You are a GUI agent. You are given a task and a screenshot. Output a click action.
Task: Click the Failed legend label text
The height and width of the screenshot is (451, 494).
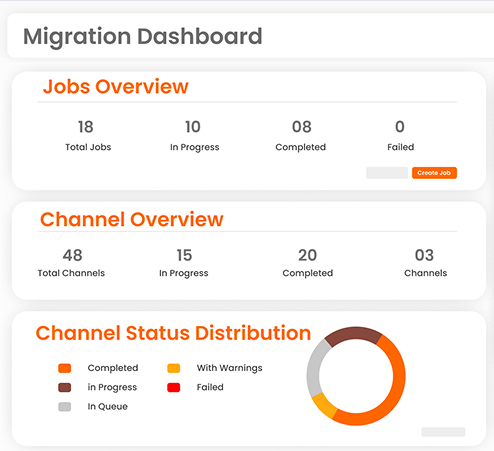210,387
